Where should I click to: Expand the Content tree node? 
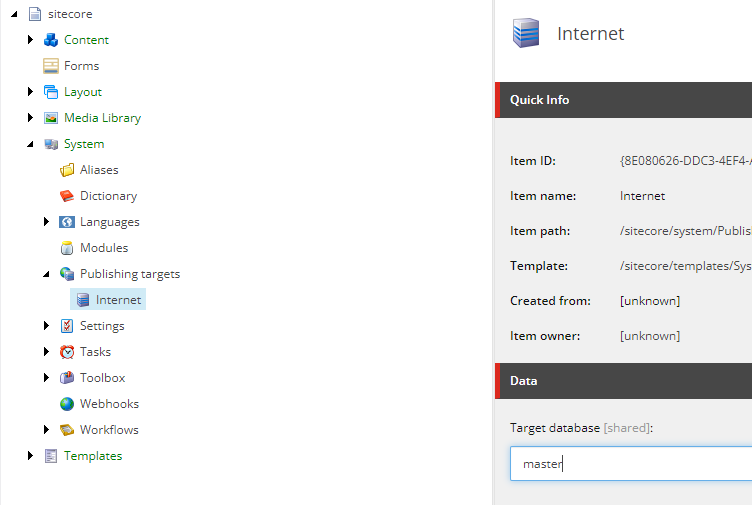tap(30, 40)
